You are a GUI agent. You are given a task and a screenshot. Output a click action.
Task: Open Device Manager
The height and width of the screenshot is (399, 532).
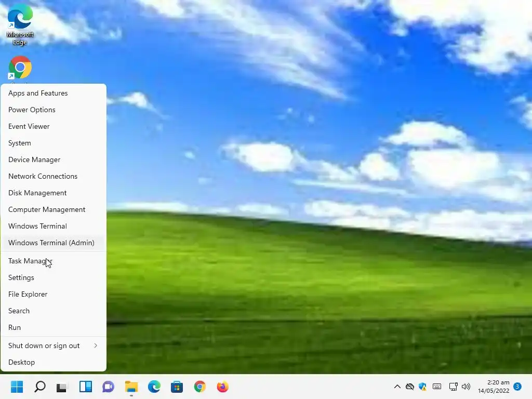(54, 159)
